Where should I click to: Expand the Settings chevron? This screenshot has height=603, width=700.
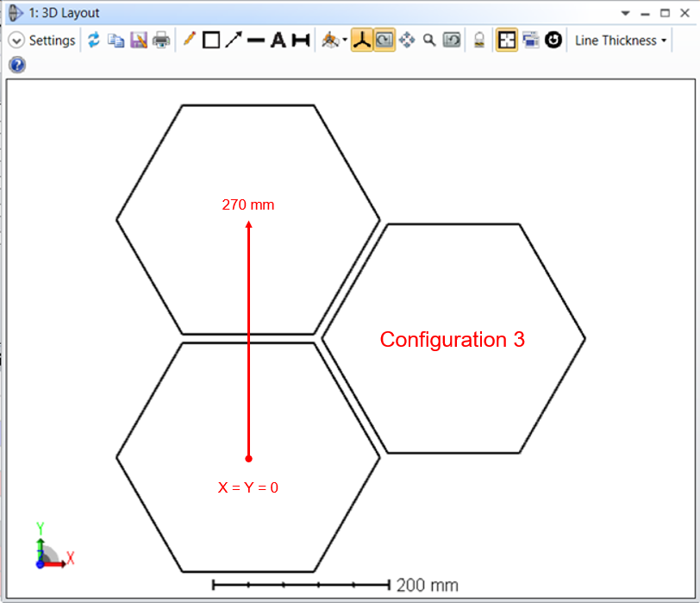[16, 41]
